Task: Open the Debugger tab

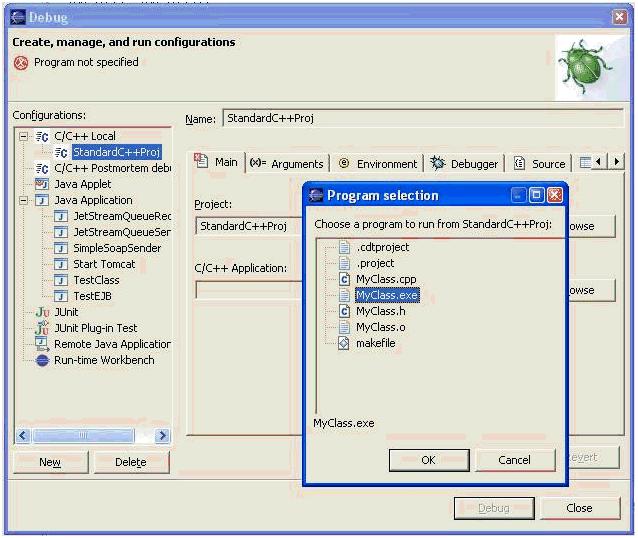Action: click(x=464, y=163)
